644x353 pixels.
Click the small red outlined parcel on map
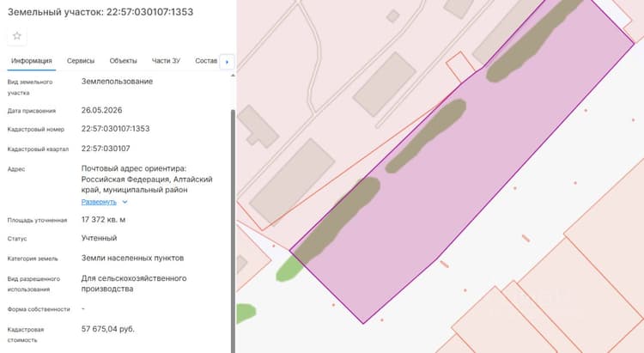tap(460, 66)
